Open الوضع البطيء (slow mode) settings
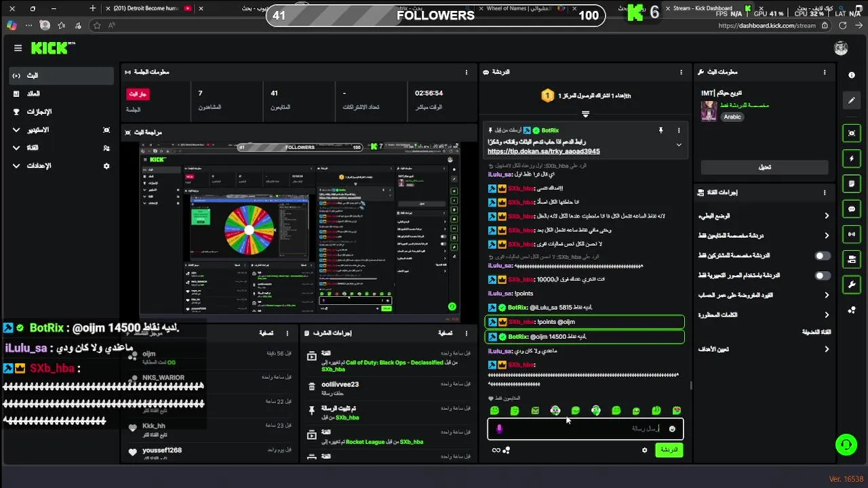 [x=764, y=216]
